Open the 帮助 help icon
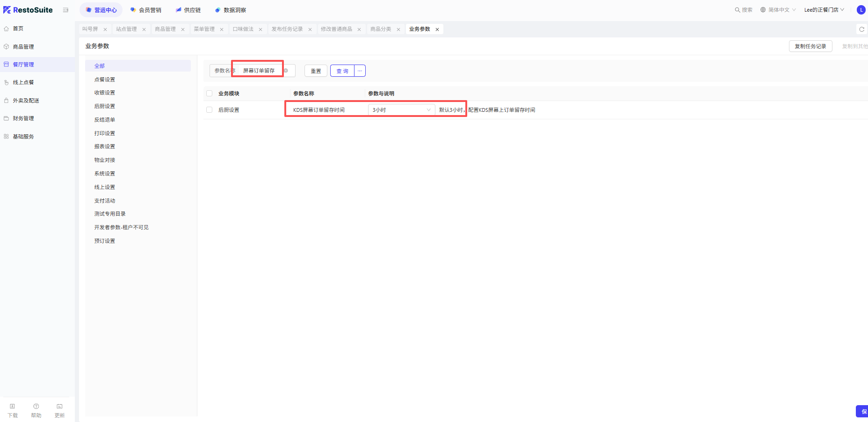The image size is (868, 422). (x=36, y=407)
